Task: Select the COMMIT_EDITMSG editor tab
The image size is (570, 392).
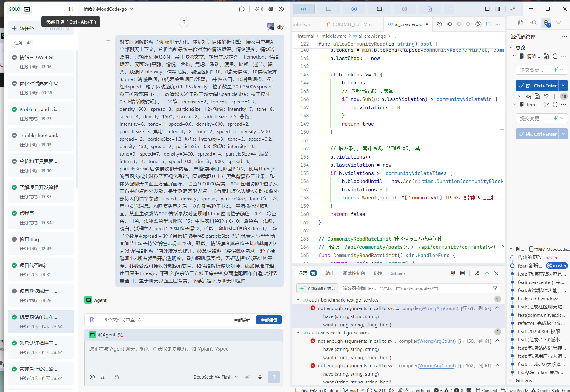Action: [350, 24]
